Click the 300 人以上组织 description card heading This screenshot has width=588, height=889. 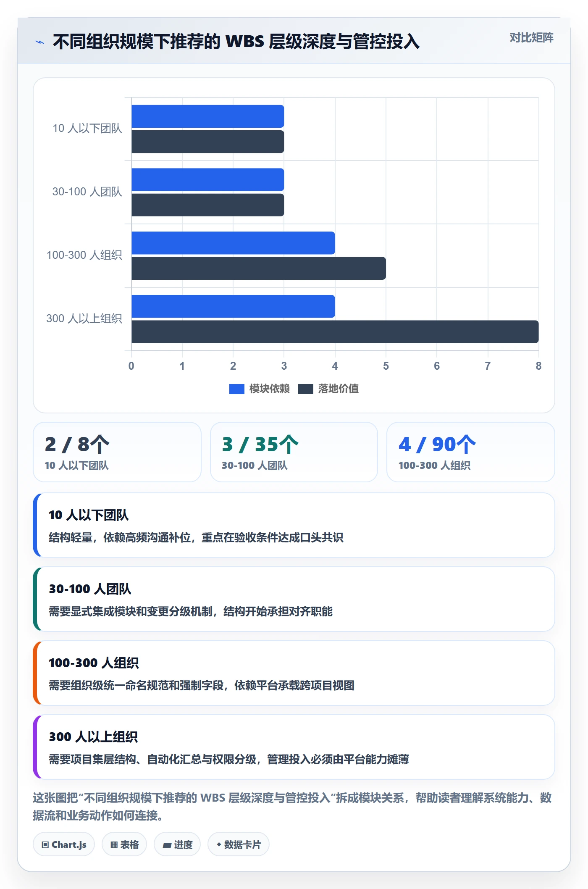93,737
